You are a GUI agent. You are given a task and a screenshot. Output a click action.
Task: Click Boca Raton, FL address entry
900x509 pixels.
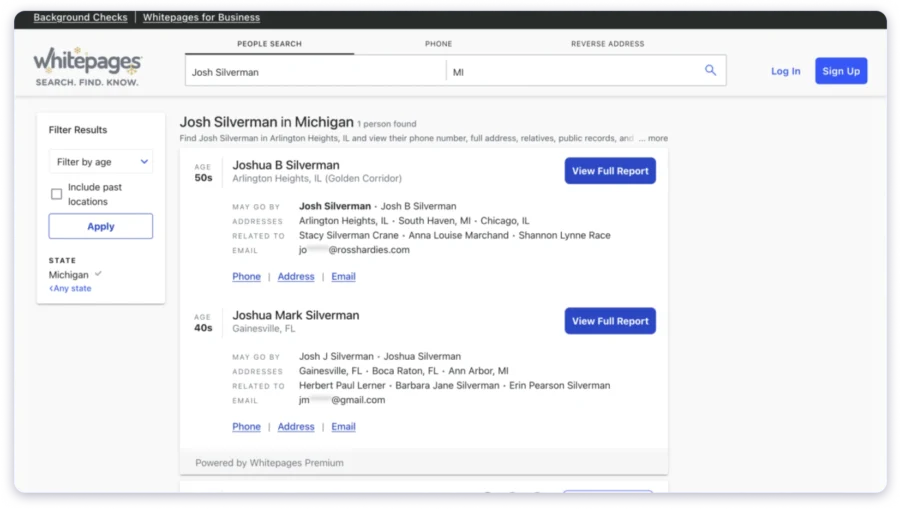point(405,371)
